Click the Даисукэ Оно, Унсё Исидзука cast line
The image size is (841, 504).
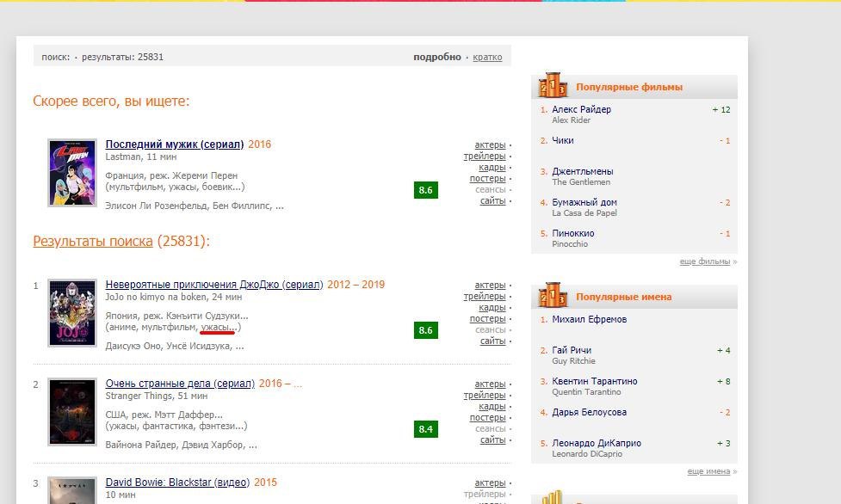[x=175, y=347]
